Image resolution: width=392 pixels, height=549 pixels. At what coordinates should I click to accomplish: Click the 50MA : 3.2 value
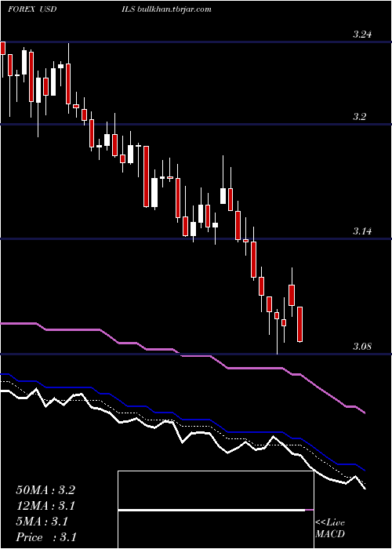coord(45,490)
